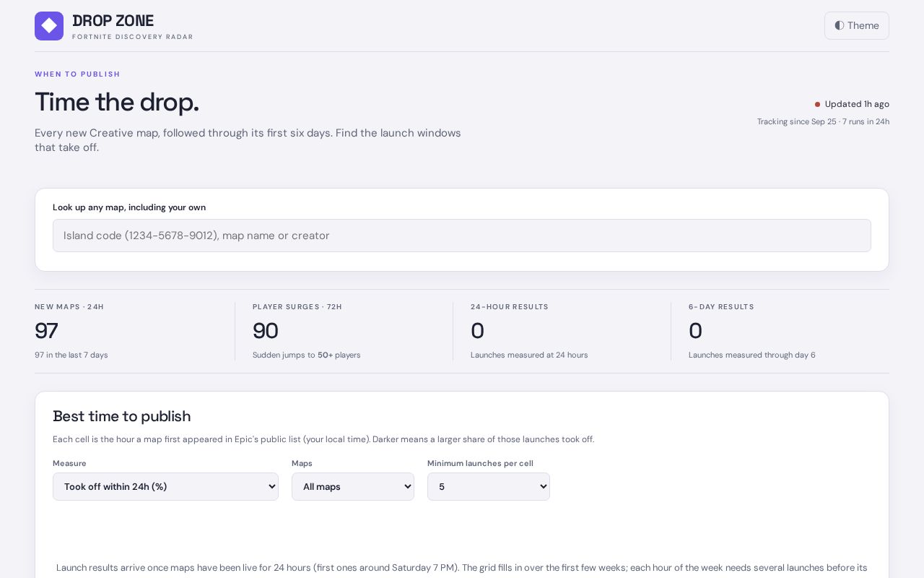
Task: Click "Look up any map, including your own" label
Action: point(129,207)
